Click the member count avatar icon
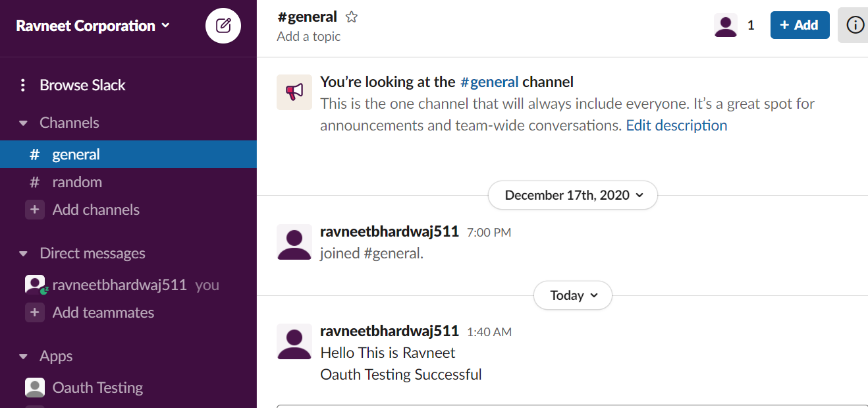This screenshot has height=408, width=868. [726, 25]
